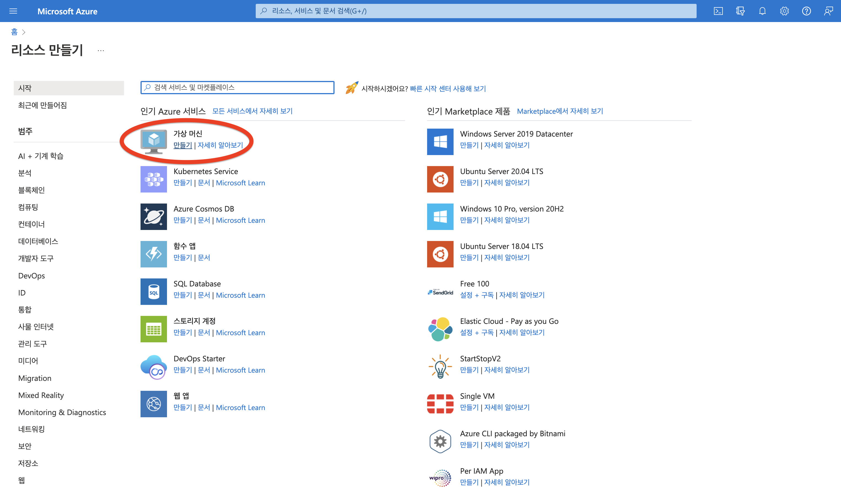
Task: Select the 데이터베이스 category
Action: (x=38, y=241)
